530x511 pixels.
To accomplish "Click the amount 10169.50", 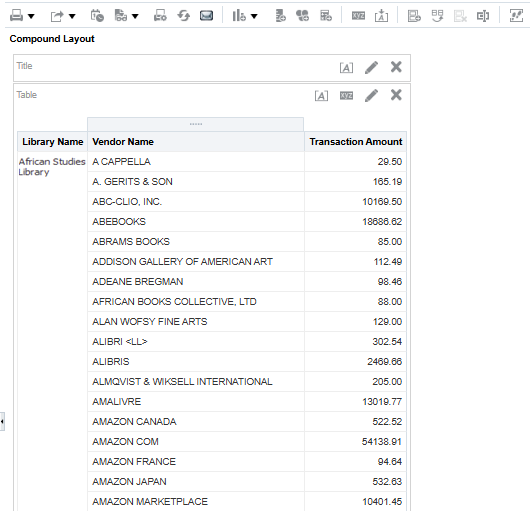I will pos(382,201).
